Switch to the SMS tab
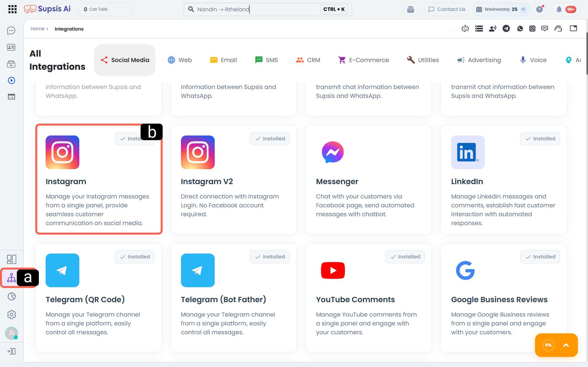This screenshot has width=588, height=367. point(266,60)
